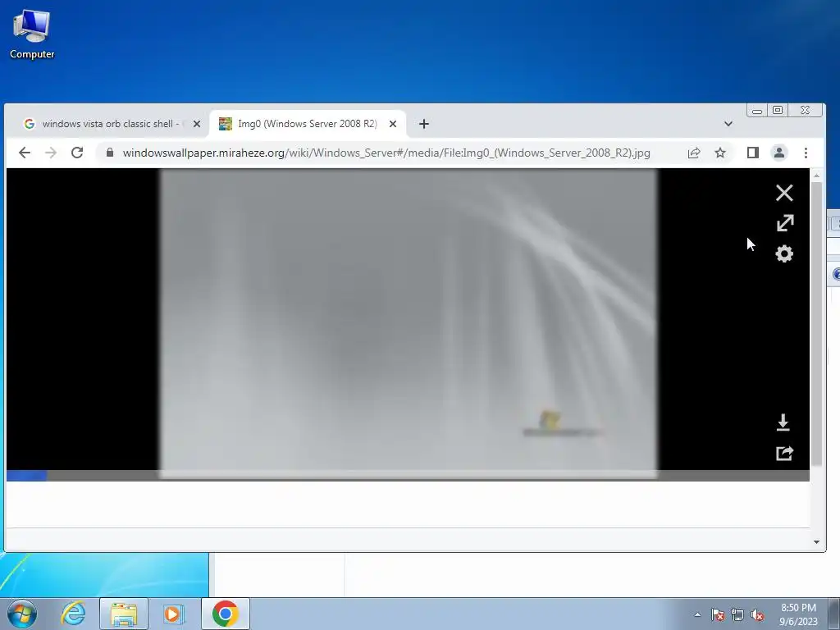840x630 pixels.
Task: Minimize the Chrome window
Action: click(757, 111)
